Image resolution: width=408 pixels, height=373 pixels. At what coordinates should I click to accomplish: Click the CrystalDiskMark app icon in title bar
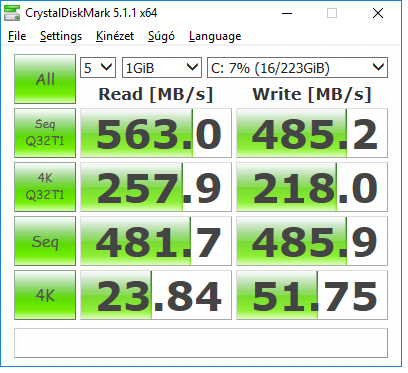[x=12, y=13]
